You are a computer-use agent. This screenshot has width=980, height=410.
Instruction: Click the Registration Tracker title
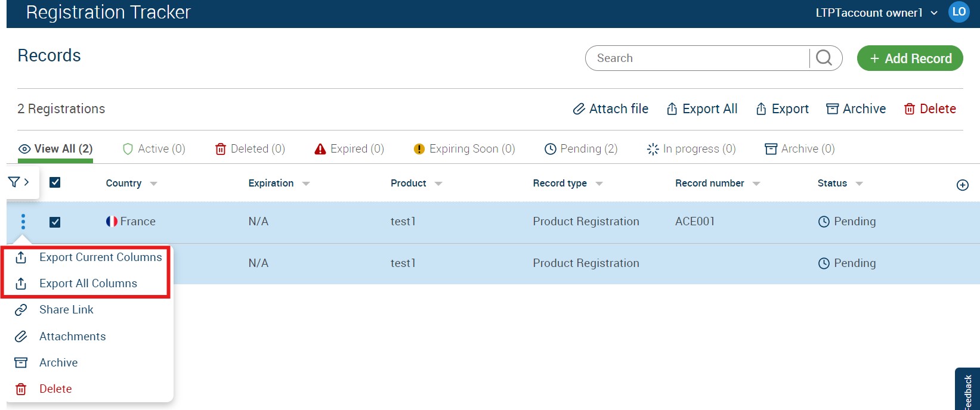pos(109,13)
